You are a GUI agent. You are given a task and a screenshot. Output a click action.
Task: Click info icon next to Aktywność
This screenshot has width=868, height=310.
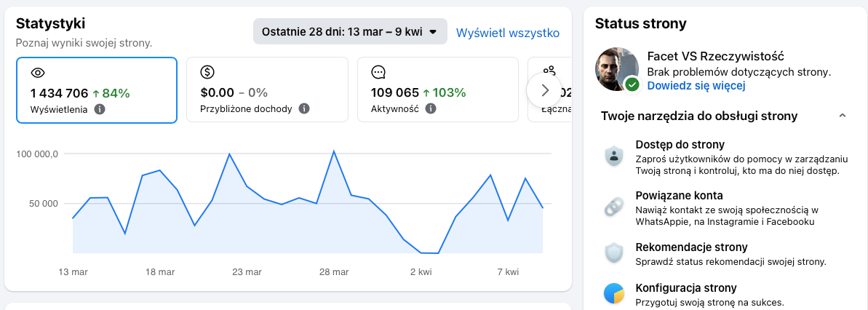[431, 109]
